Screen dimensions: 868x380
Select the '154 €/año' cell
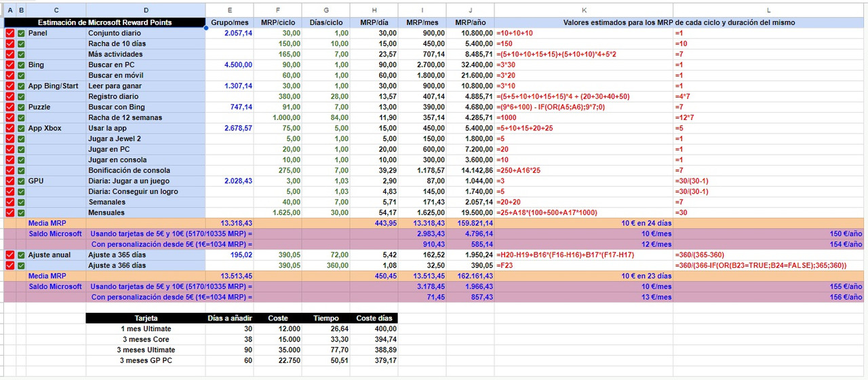pyautogui.click(x=768, y=244)
